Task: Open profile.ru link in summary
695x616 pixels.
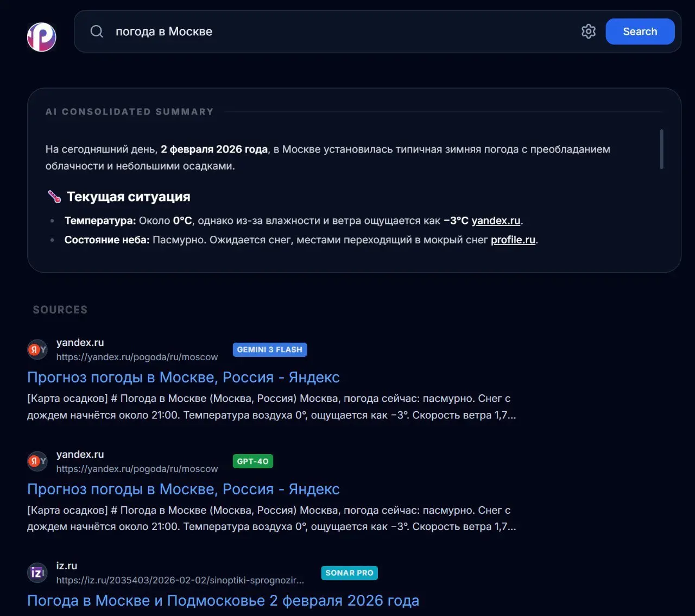Action: coord(513,240)
